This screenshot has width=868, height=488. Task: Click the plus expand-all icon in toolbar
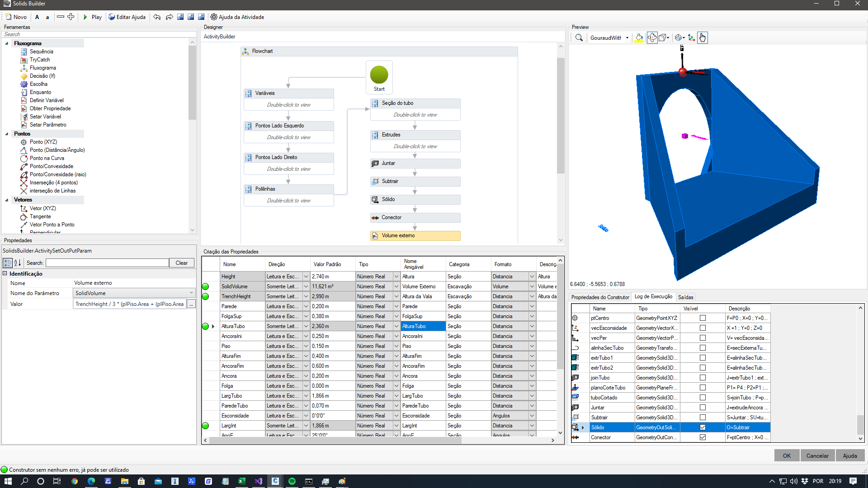pos(71,17)
